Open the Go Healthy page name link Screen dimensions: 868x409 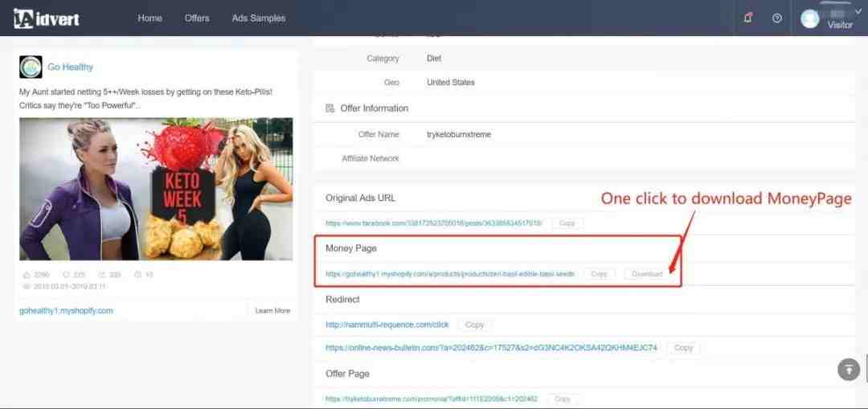click(x=70, y=67)
